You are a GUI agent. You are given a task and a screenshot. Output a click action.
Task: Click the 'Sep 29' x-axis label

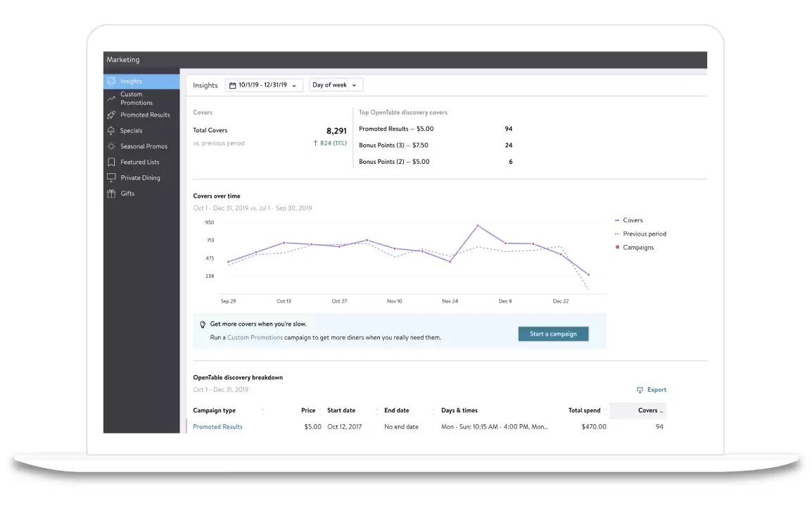pyautogui.click(x=229, y=301)
